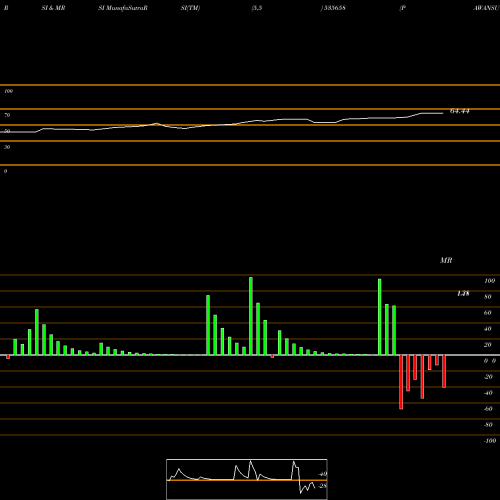The width and height of the screenshot is (500, 500).
Task: Click the '(5,5' parameter text
Action: 257,8
